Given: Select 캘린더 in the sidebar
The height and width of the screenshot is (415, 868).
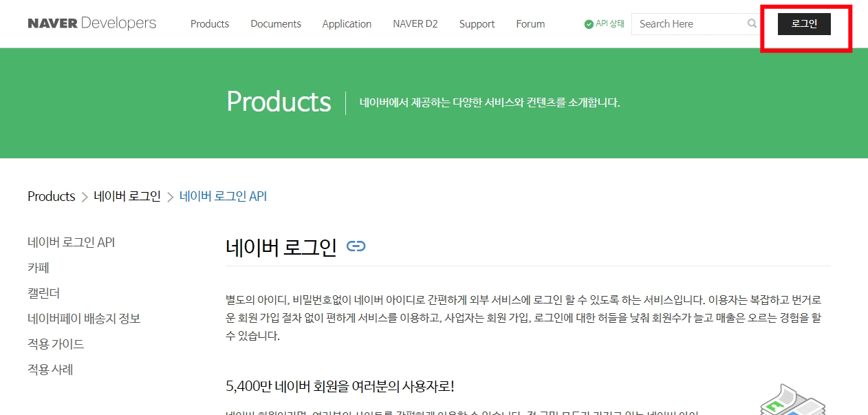Looking at the screenshot, I should pos(43,293).
